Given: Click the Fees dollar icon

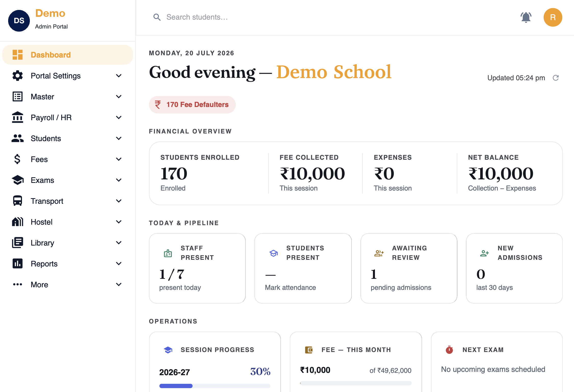Looking at the screenshot, I should 17,159.
